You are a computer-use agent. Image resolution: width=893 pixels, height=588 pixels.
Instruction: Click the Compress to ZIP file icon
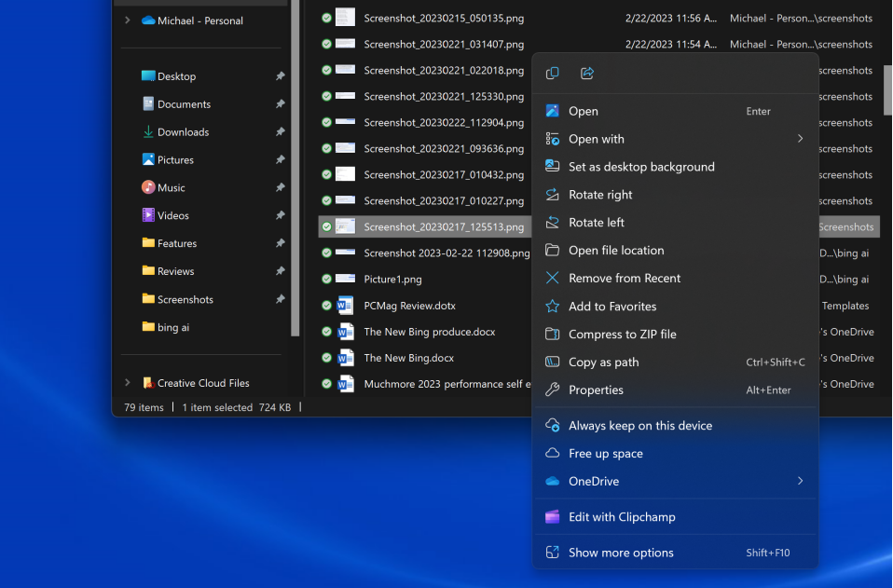(x=552, y=335)
